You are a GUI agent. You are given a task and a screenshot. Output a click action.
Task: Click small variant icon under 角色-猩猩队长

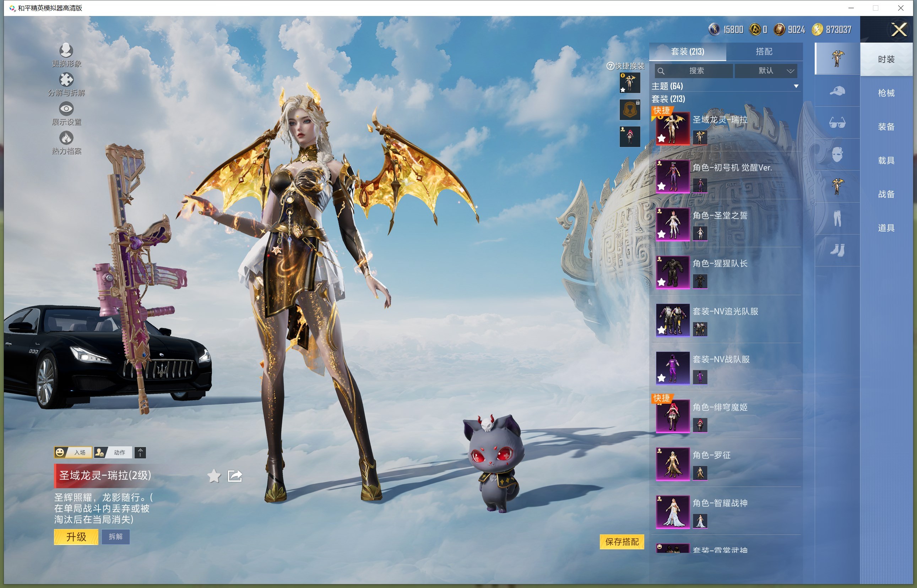click(700, 282)
